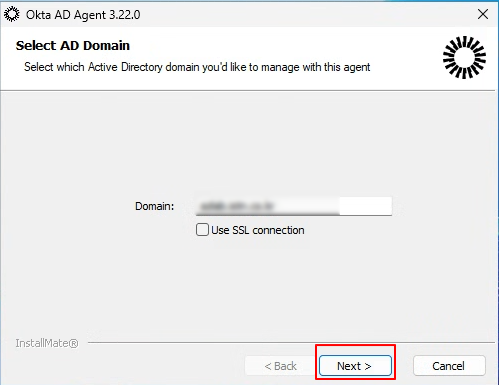Viewport: 499px width, 385px height.
Task: Focus the Domain input field
Action: coord(294,206)
